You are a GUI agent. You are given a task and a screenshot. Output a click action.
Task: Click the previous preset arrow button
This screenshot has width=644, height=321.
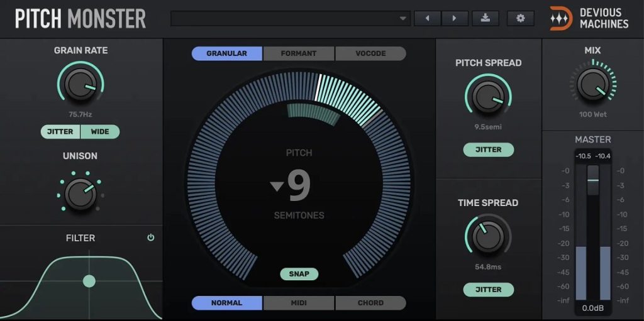[428, 18]
